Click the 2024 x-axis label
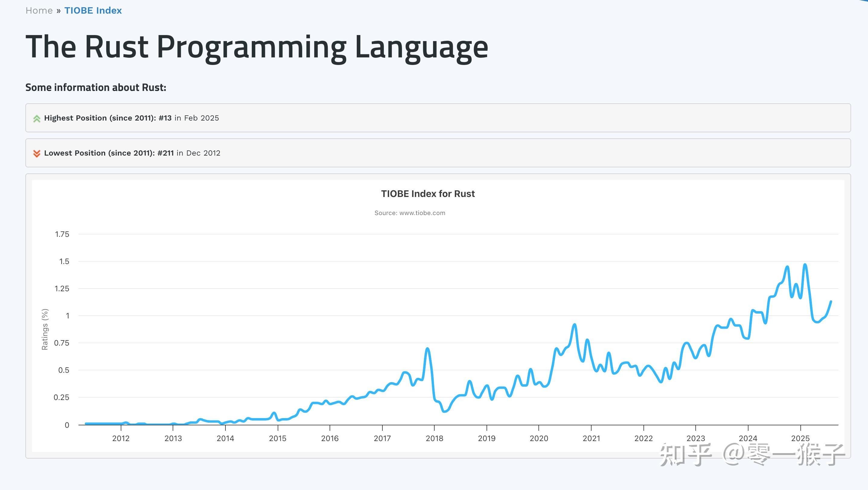This screenshot has height=490, width=868. click(x=748, y=438)
